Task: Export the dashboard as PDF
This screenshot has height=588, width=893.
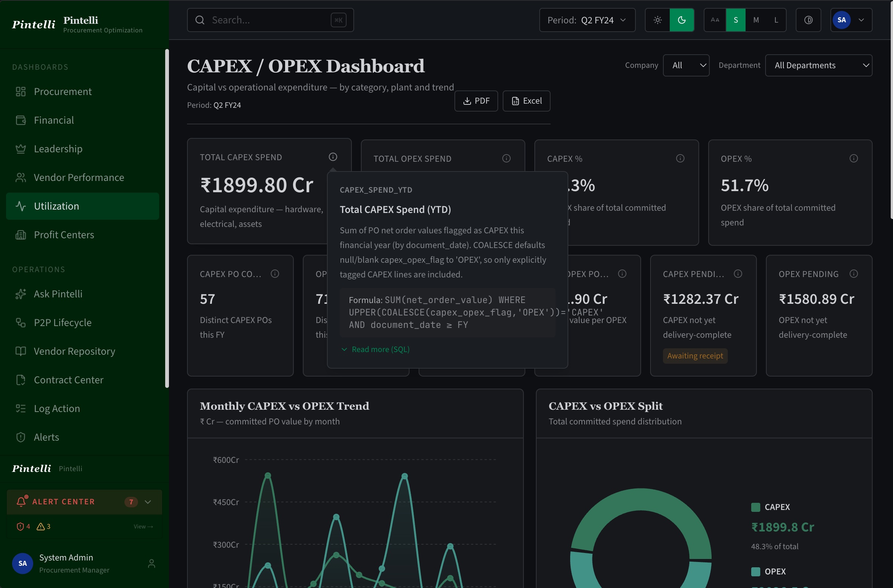Action: coord(476,101)
